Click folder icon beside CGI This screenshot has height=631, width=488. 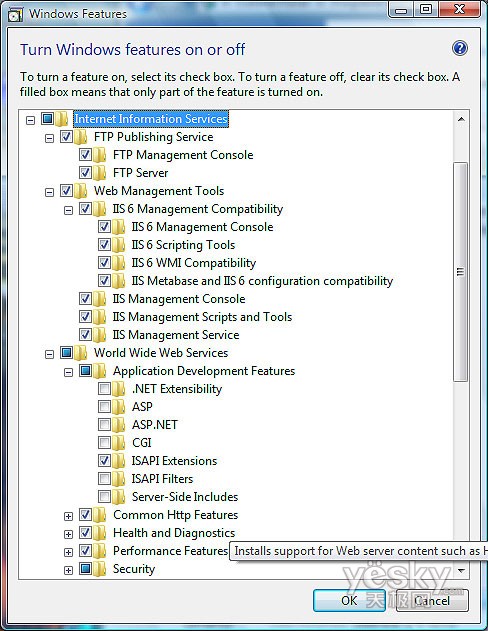(x=119, y=443)
